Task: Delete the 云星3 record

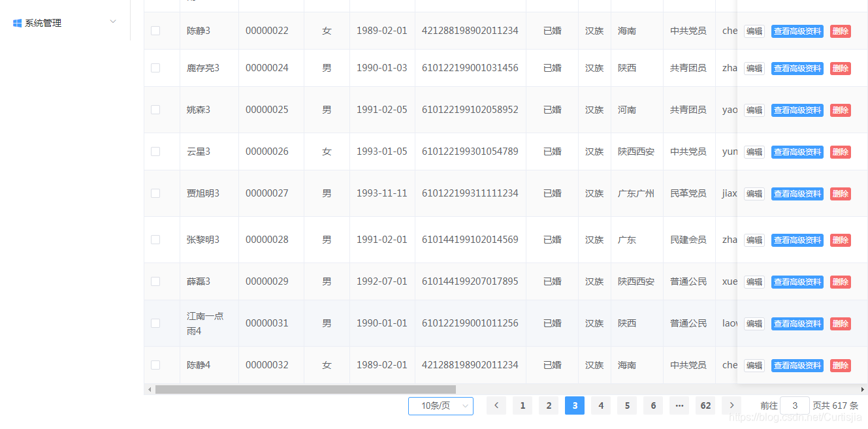Action: coord(841,151)
